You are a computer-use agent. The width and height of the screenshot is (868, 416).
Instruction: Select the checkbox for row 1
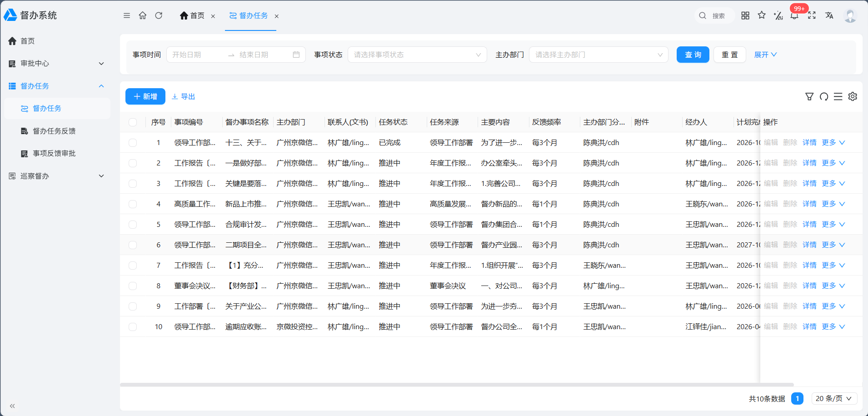click(133, 143)
